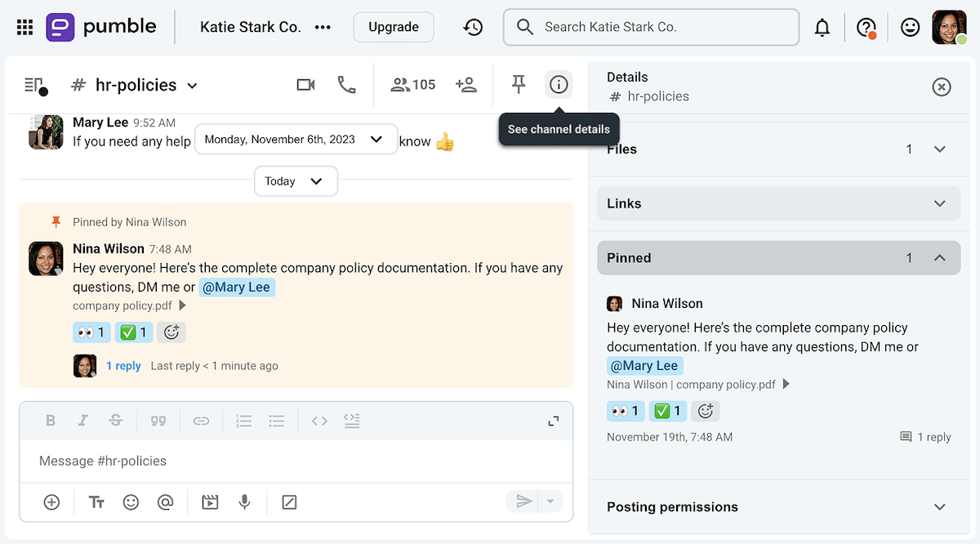This screenshot has height=544, width=980.
Task: Start a voice call
Action: tap(346, 84)
